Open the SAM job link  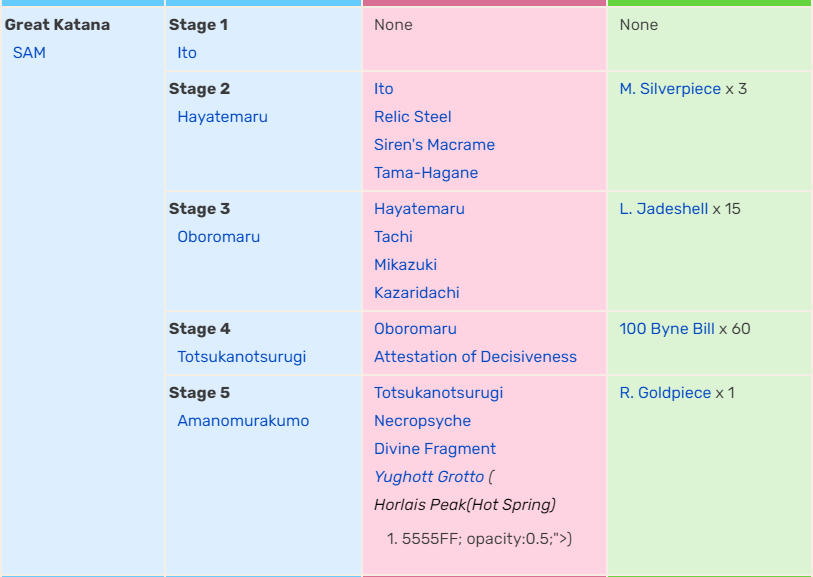pos(29,53)
